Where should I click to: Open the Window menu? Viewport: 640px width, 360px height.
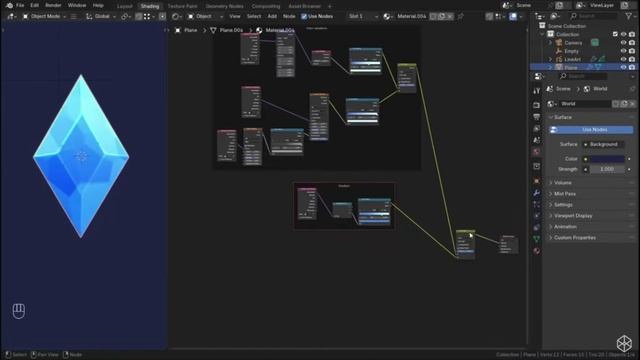pyautogui.click(x=77, y=6)
